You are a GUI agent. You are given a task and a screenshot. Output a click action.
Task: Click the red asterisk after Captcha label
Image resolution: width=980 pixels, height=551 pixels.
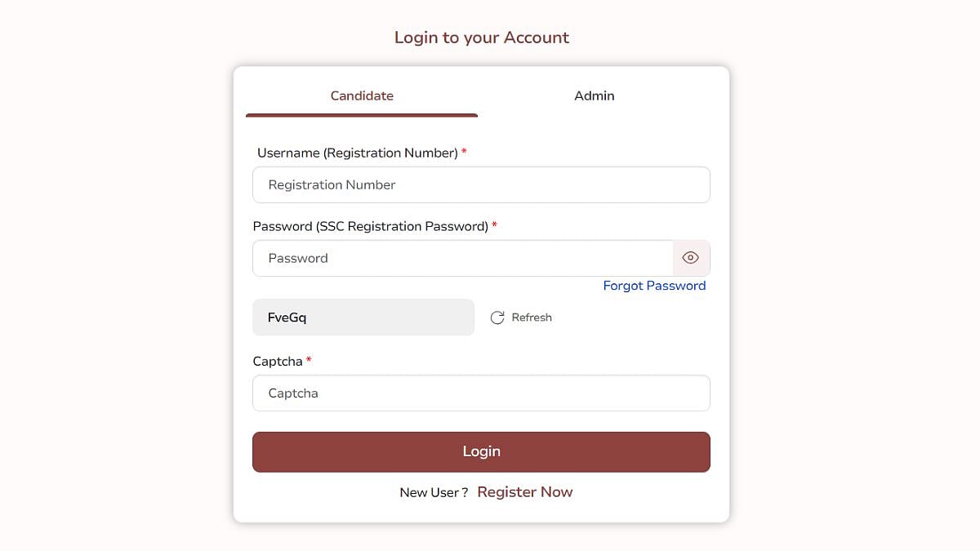click(309, 360)
